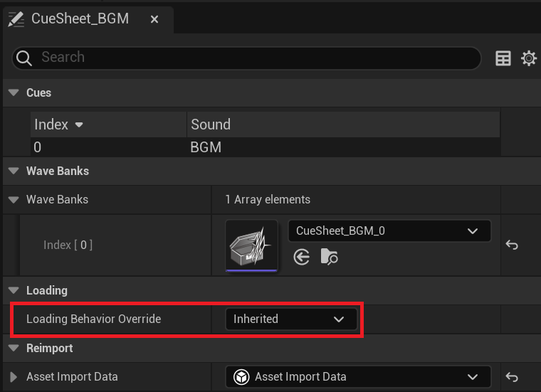The width and height of the screenshot is (541, 392).
Task: Reset Index 0 wave bank to default
Action: pyautogui.click(x=512, y=245)
